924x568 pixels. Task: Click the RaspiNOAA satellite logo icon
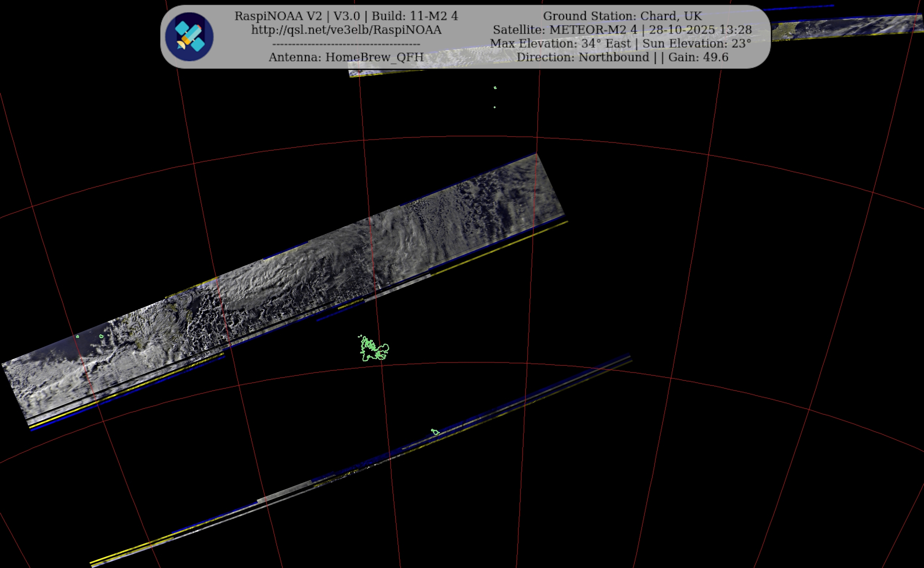coord(189,36)
